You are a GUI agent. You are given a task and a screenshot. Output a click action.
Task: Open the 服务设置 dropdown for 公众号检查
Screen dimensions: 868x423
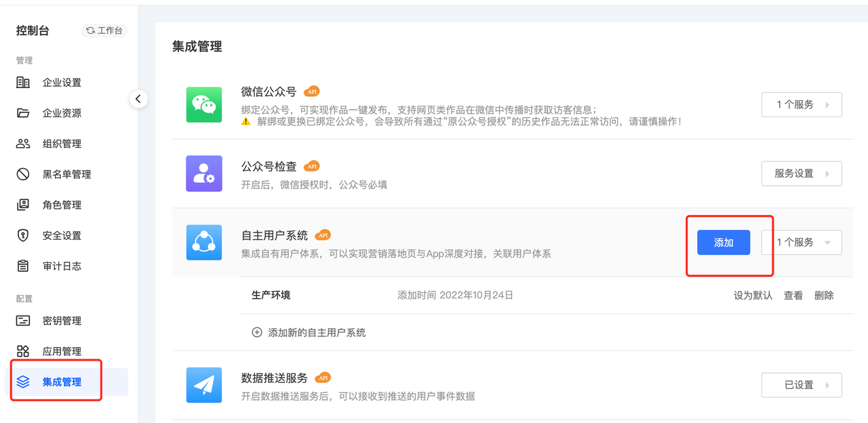(802, 174)
